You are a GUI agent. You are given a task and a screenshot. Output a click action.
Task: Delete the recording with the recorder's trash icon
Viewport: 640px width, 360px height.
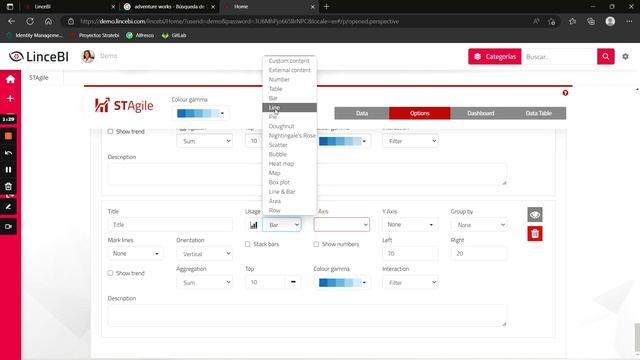coord(8,187)
